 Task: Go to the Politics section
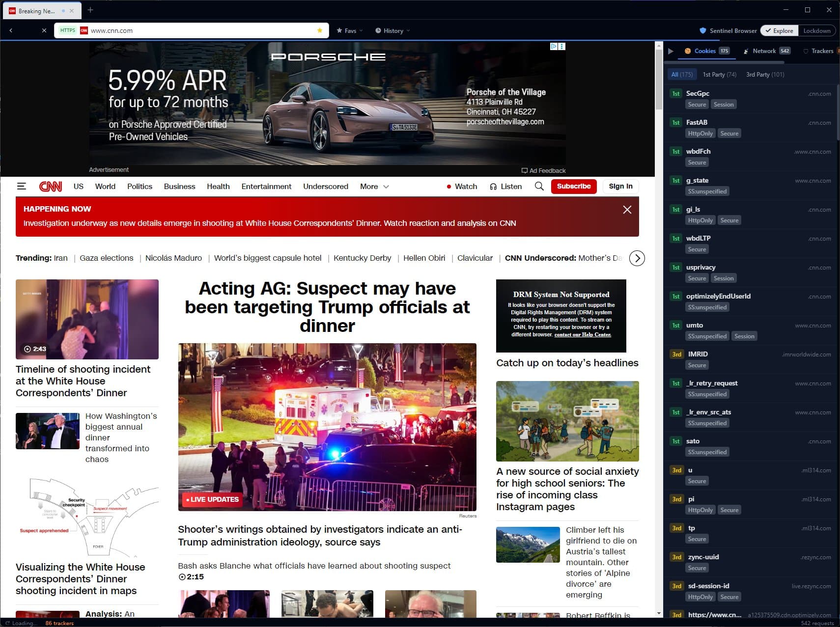(x=140, y=187)
